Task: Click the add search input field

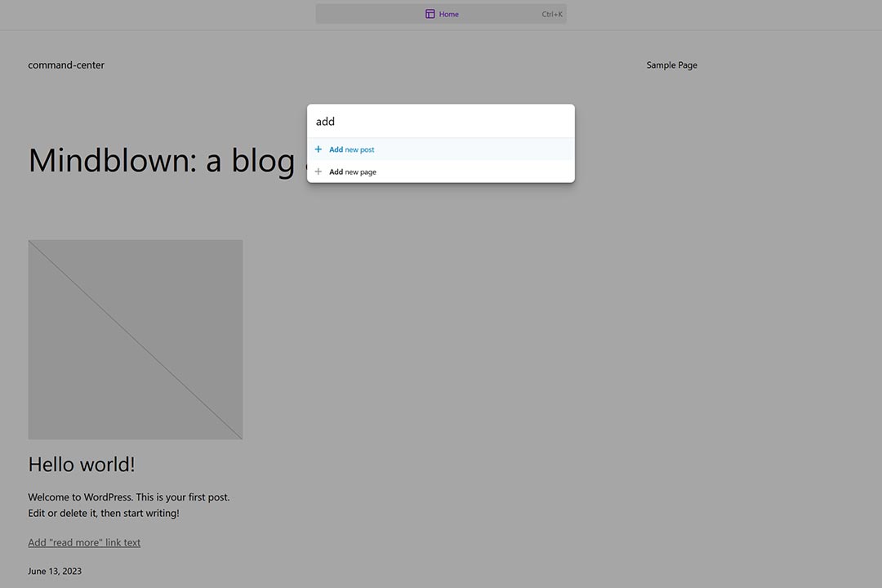Action: (441, 121)
